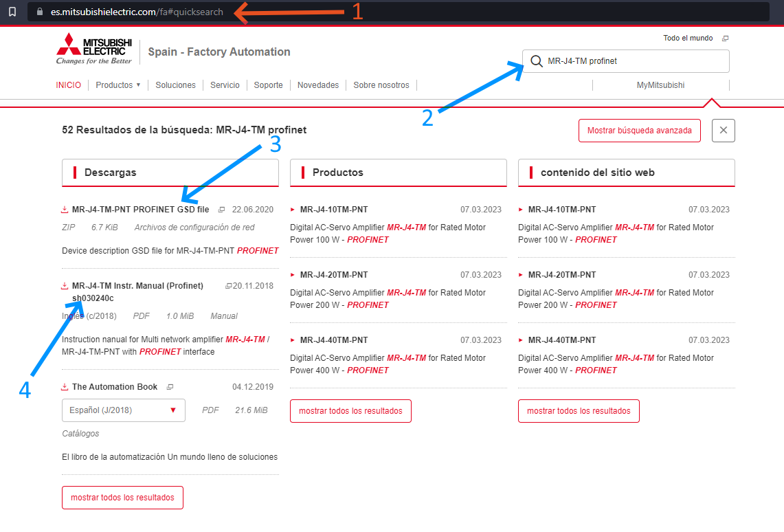The image size is (784, 532).
Task: Click new-window icon next to GSD file title
Action: click(x=221, y=210)
